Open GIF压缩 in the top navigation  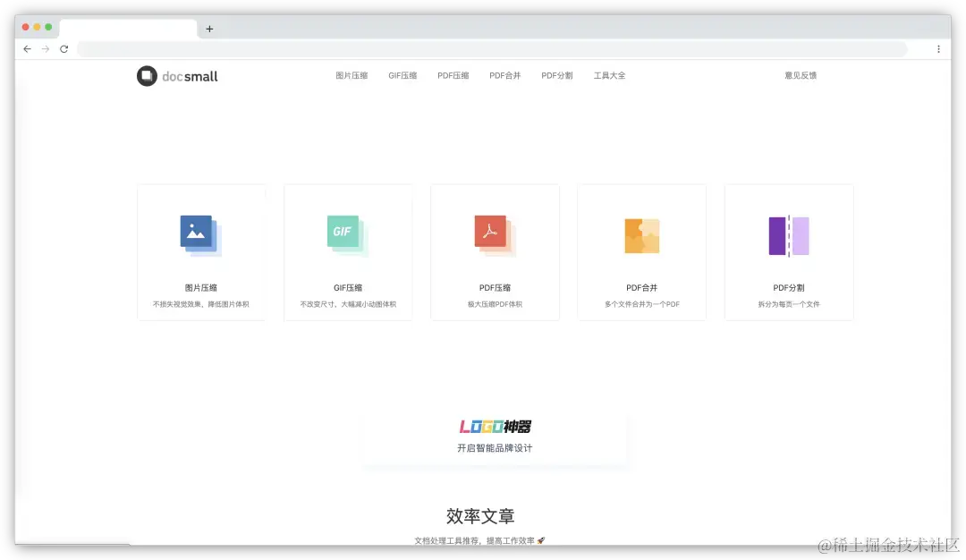click(402, 75)
